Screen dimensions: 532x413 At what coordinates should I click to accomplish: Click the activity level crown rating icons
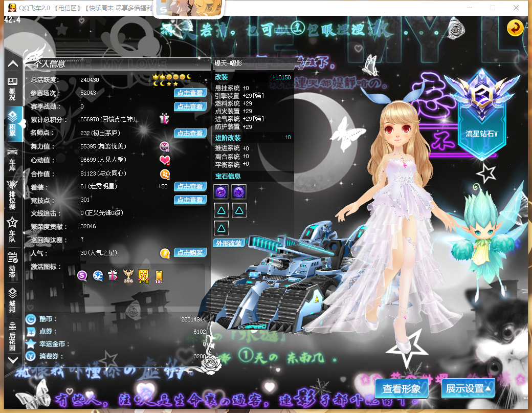(x=172, y=80)
